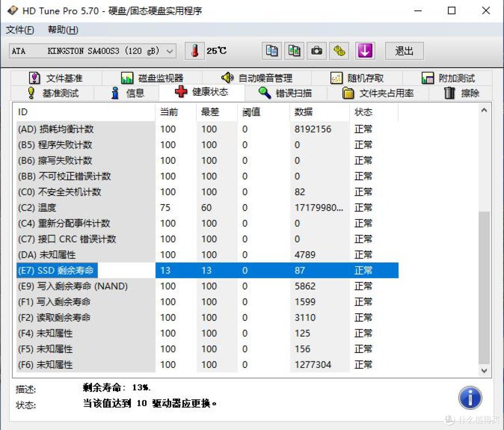This screenshot has height=430, width=504.
Task: Minimize the HD Tune Pro window
Action: point(418,11)
